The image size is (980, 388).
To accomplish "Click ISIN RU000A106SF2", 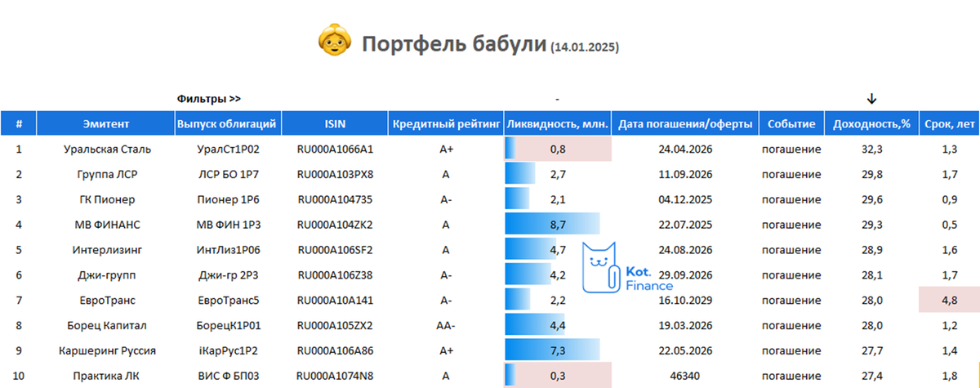I will coord(335,250).
